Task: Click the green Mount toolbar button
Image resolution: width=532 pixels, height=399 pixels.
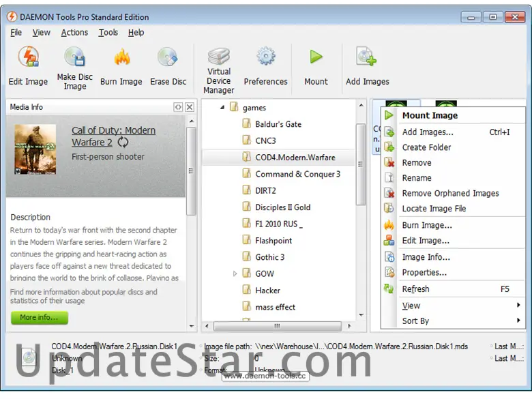Action: click(316, 66)
